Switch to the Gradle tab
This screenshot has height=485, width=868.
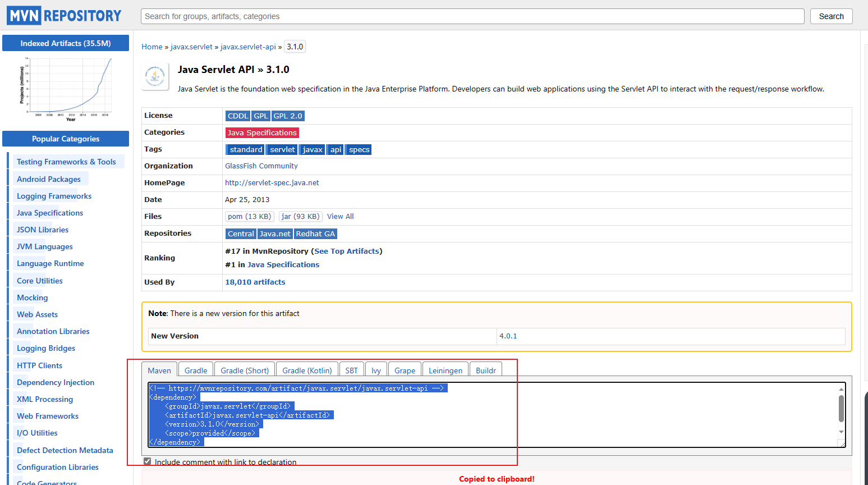click(196, 370)
